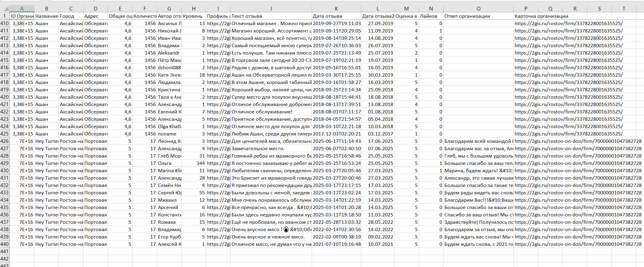Viewport: 644px width, 267px height.
Task: Click header cell 'Название'
Action: click(46, 16)
